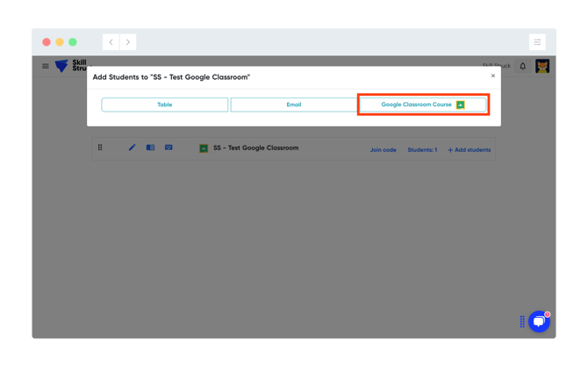Click the Join code link
This screenshot has height=367, width=588.
tap(383, 150)
